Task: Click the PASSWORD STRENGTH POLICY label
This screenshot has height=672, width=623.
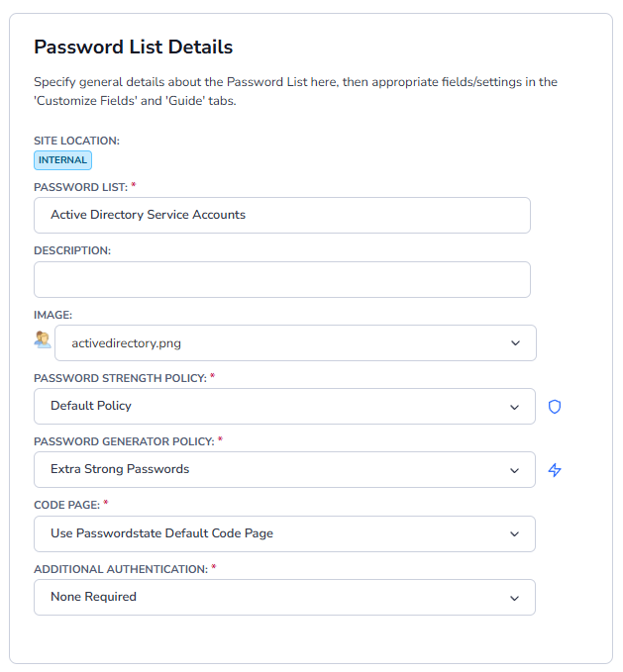Action: click(120, 378)
